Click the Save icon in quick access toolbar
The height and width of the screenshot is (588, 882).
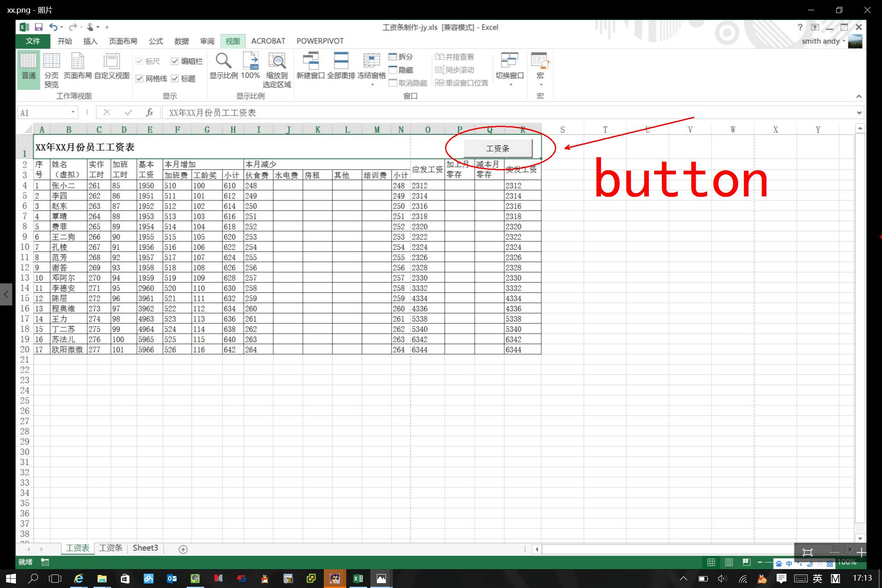38,27
